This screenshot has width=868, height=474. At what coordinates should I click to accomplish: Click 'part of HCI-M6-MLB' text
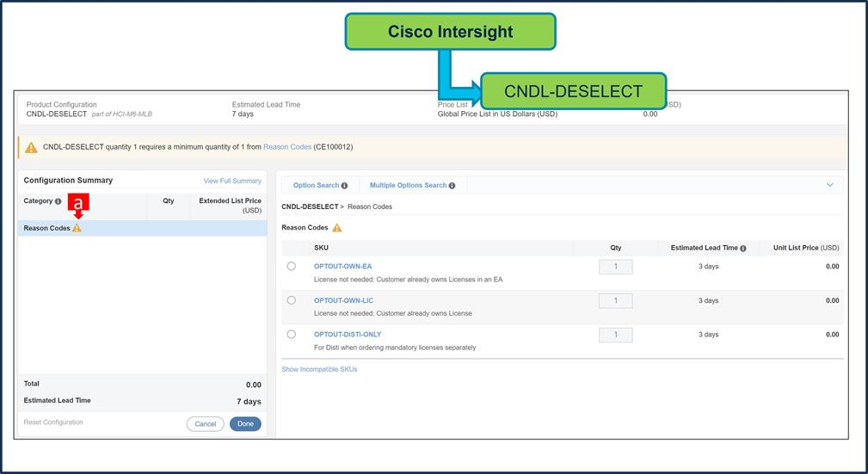[122, 114]
